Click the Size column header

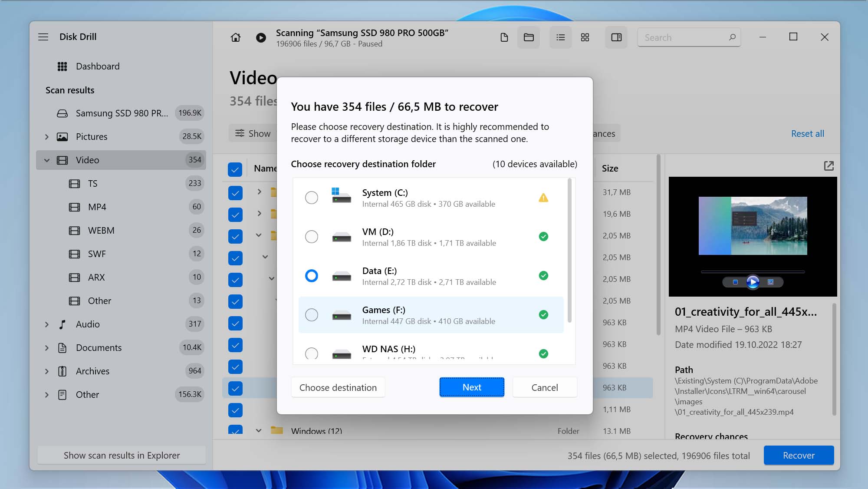tap(610, 169)
